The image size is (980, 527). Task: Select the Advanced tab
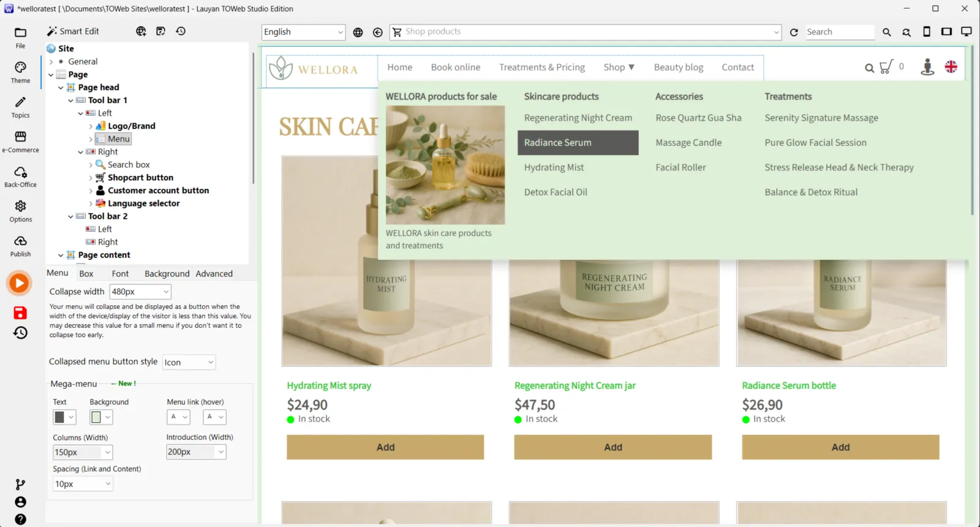click(214, 274)
